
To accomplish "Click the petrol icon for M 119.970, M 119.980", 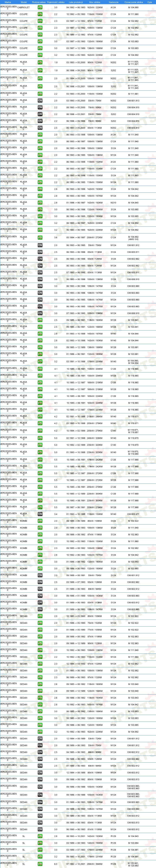I will click(40, 452).
